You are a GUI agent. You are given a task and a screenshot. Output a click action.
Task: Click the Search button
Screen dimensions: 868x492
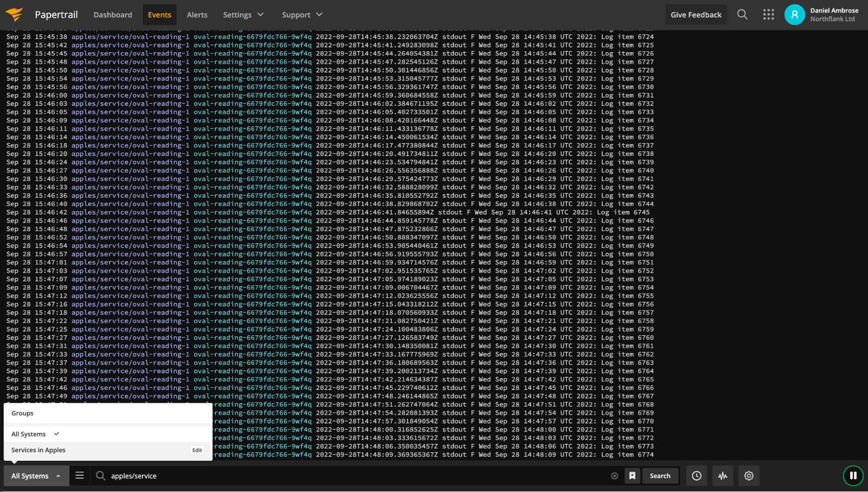click(660, 476)
